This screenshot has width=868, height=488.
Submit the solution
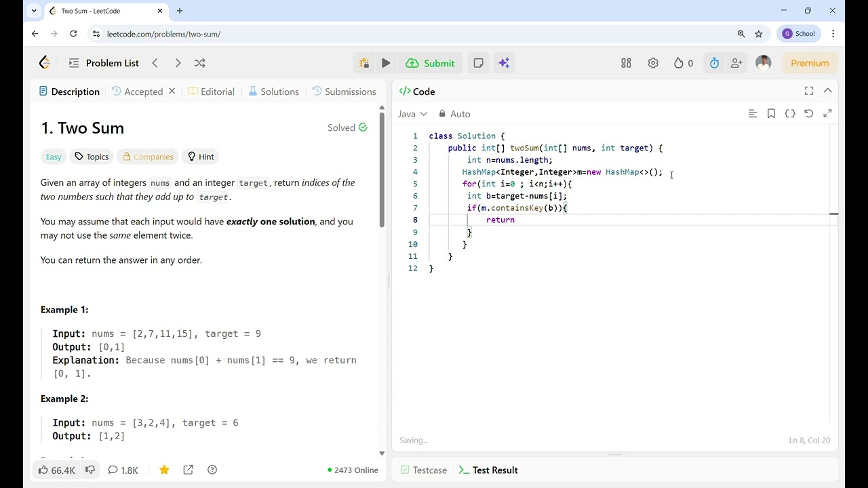pos(430,63)
